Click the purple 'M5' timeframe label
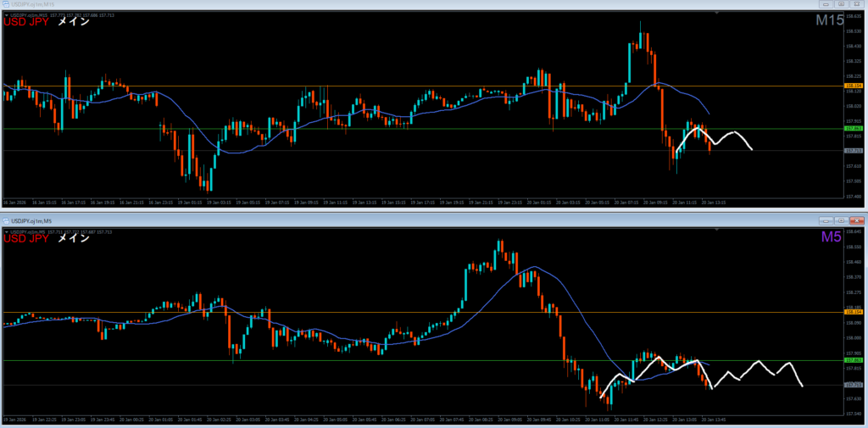Image resolution: width=868 pixels, height=428 pixels. coord(832,237)
